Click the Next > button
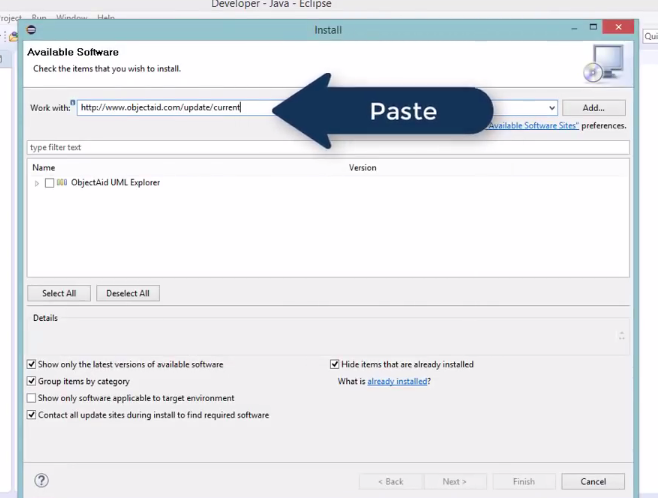Image resolution: width=658 pixels, height=498 pixels. [x=454, y=481]
